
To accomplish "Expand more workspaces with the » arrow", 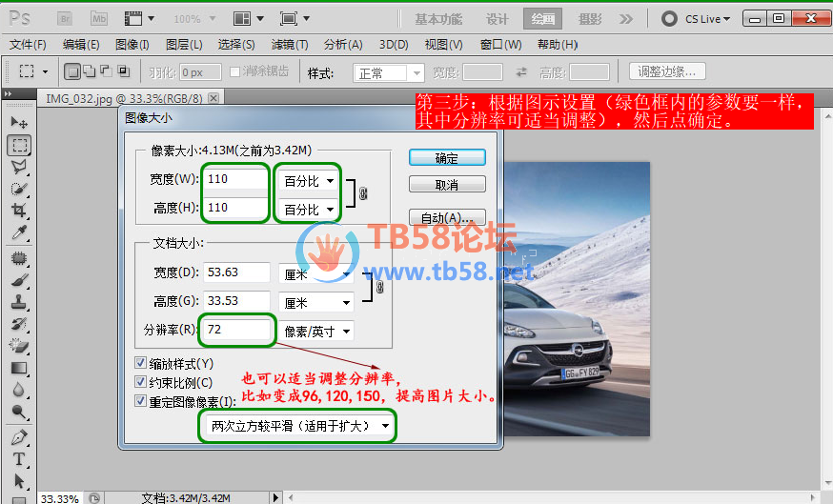I will (626, 19).
